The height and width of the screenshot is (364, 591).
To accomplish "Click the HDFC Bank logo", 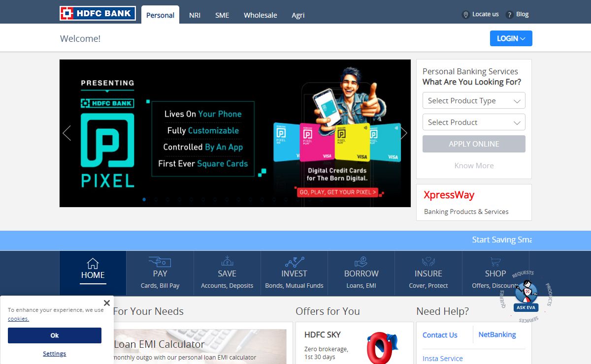I will [98, 13].
